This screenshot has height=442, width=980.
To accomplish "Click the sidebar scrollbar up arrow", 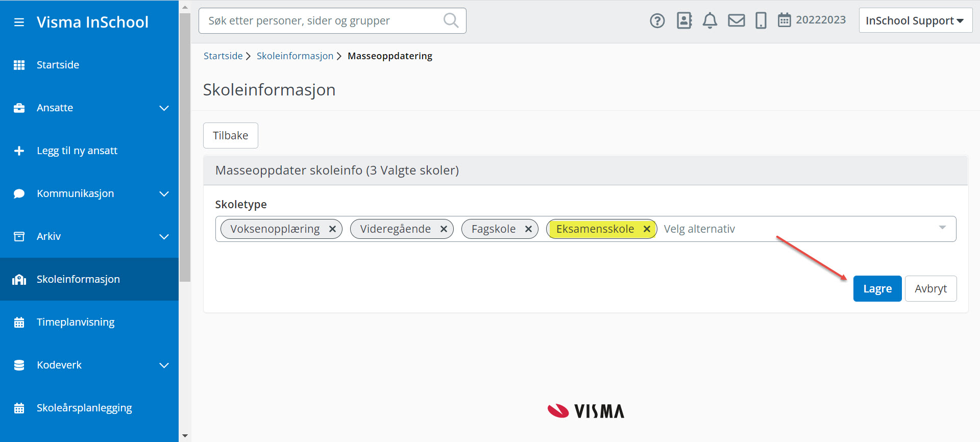I will pos(185,7).
